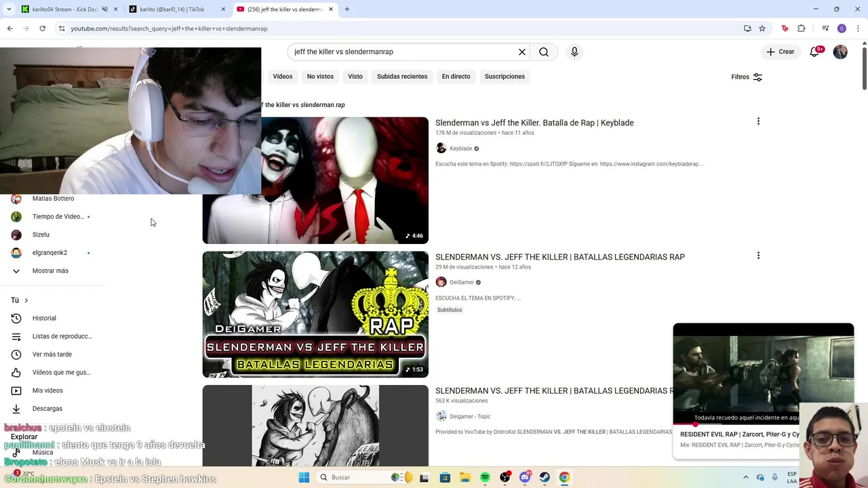
Task: Select the Vídeos filter chip
Action: (x=283, y=77)
